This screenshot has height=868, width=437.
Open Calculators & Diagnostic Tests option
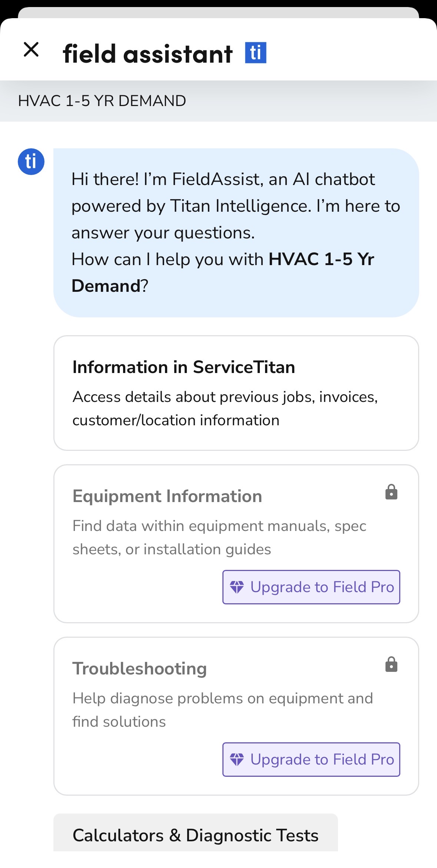(x=195, y=835)
